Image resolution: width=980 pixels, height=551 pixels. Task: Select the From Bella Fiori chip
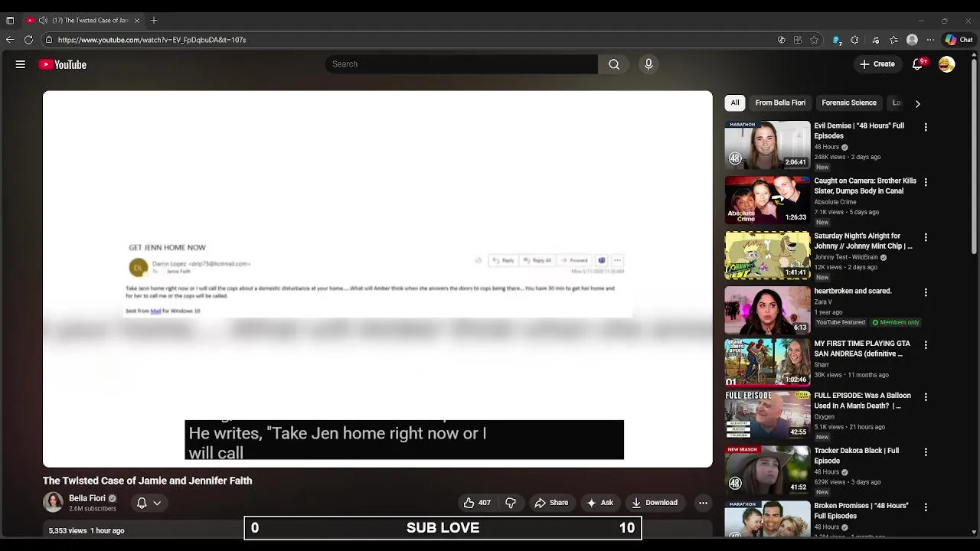pos(780,103)
